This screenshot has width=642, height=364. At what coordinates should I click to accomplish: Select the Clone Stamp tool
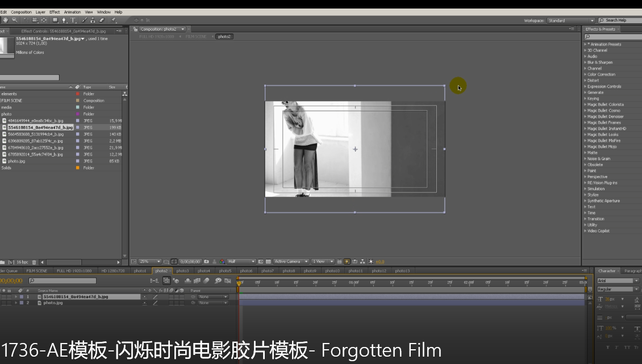tap(93, 20)
